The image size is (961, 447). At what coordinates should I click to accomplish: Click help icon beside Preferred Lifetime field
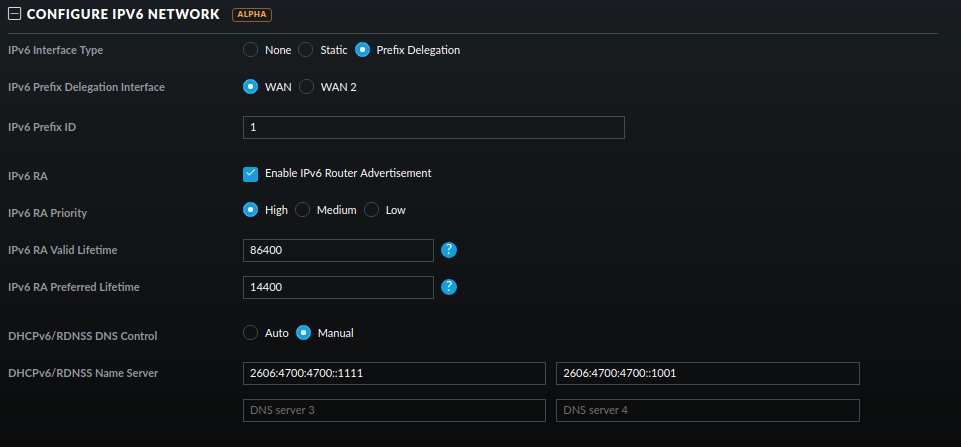pyautogui.click(x=449, y=287)
